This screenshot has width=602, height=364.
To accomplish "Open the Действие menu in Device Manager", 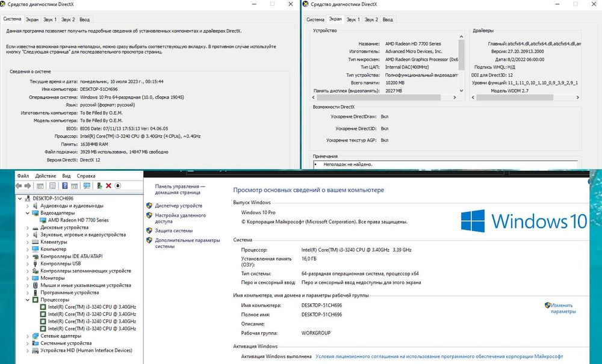I will [46, 176].
